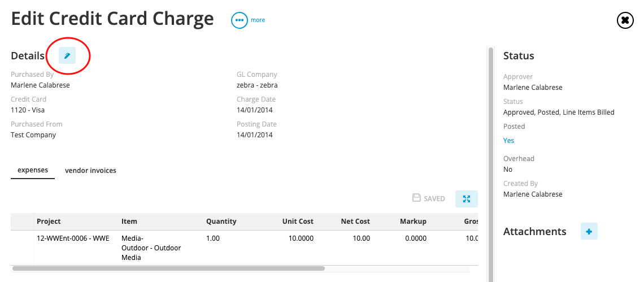Click the credit card value '1120 - Visa'
The width and height of the screenshot is (644, 282).
coord(28,110)
